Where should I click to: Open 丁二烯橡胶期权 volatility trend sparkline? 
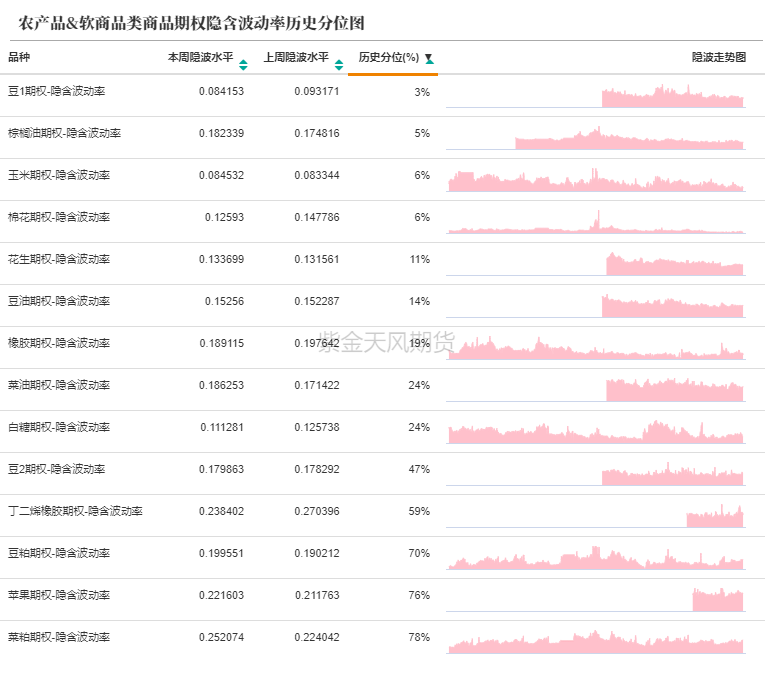tap(596, 515)
